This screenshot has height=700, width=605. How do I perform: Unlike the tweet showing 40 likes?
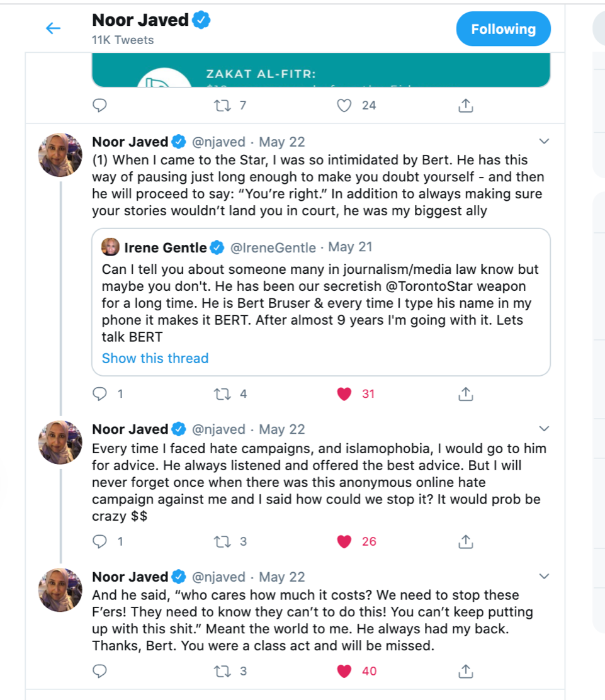[344, 671]
